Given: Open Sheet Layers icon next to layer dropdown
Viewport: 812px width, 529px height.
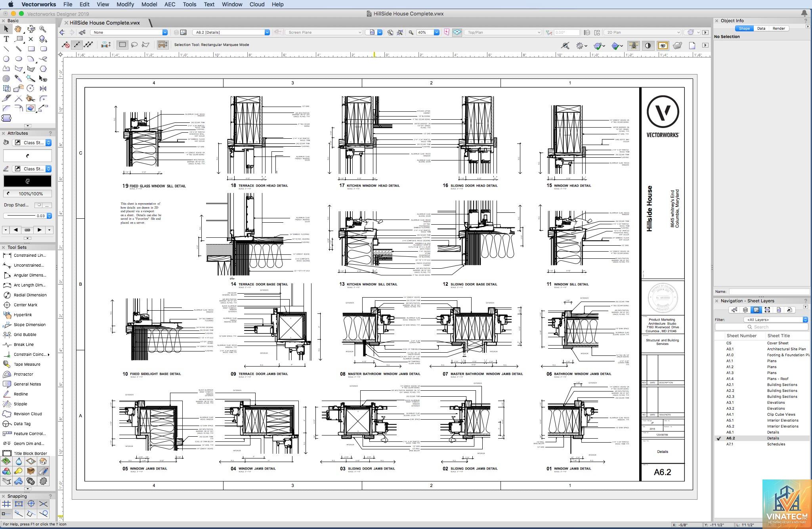Looking at the screenshot, I should (183, 32).
